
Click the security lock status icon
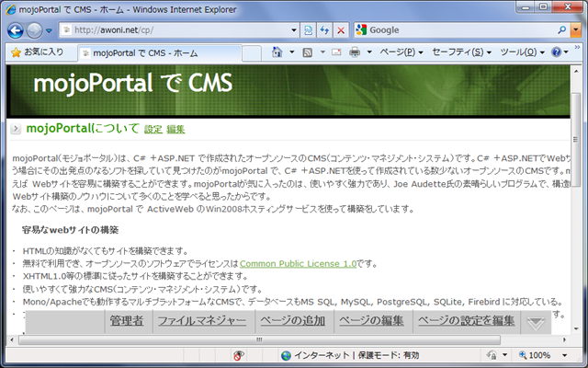click(492, 355)
